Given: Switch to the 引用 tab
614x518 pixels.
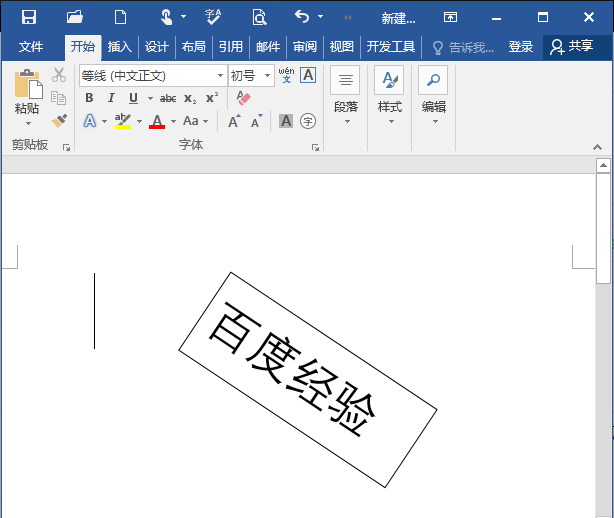Looking at the screenshot, I should [x=231, y=47].
